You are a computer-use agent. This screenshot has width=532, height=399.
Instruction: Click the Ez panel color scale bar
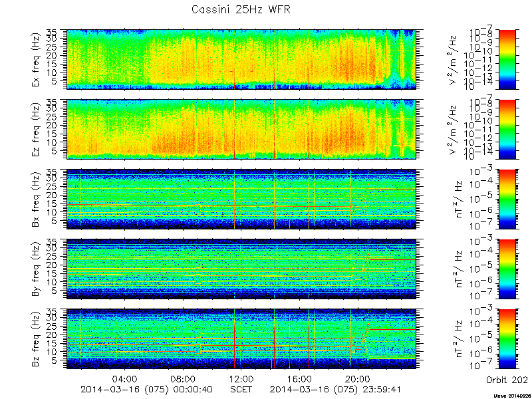[507, 129]
